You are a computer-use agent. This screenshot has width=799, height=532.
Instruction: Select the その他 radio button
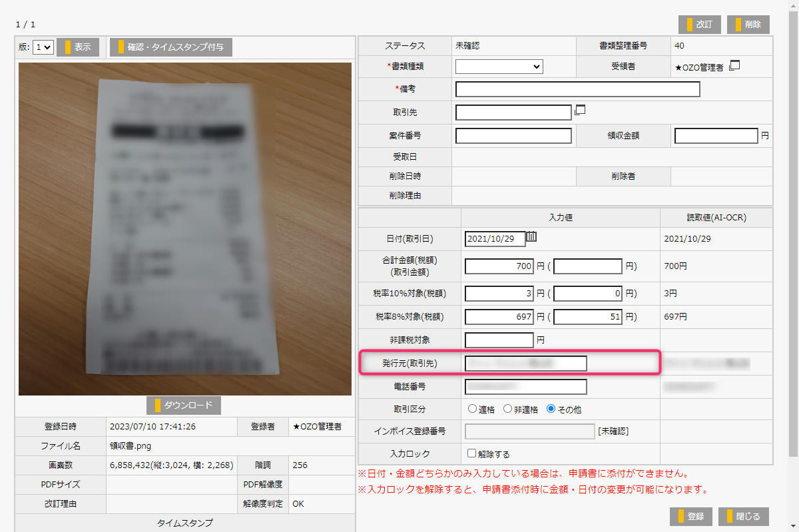(551, 409)
